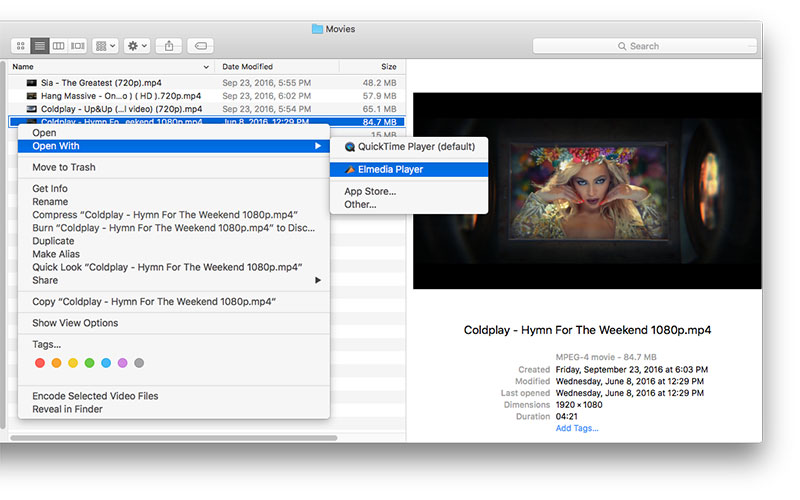Click the Elmedia Player icon in submenu
The height and width of the screenshot is (500, 800).
click(349, 169)
